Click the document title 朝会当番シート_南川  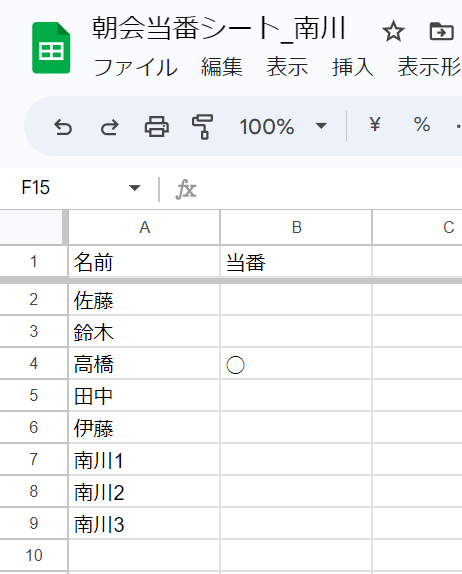click(219, 29)
